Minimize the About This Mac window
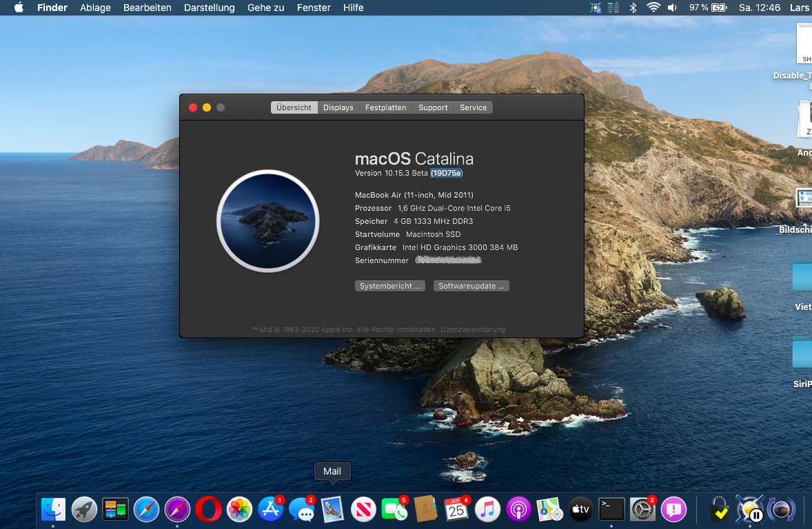This screenshot has height=529, width=812. pyautogui.click(x=207, y=107)
